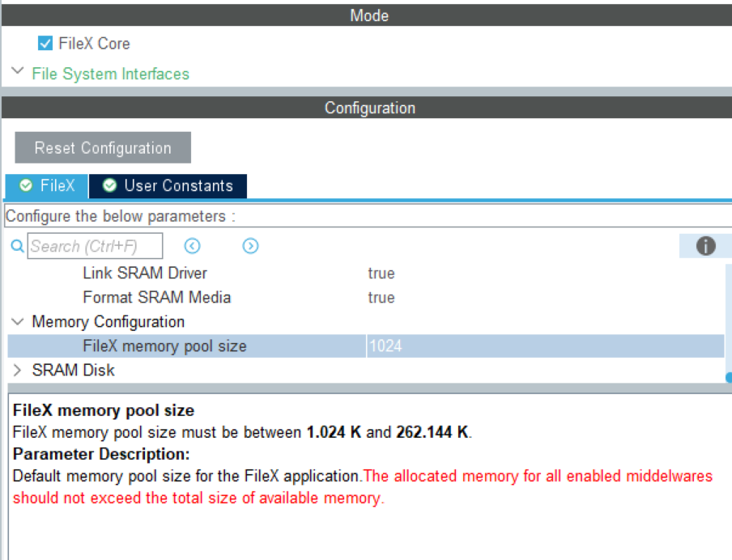Expand the SRAM Disk section

(x=18, y=370)
